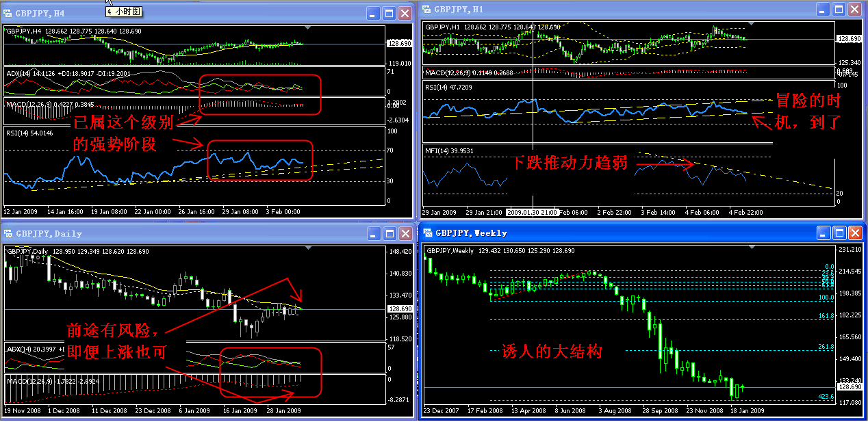Close the GBPJPY,H4 chart window
This screenshot has width=868, height=422.
tap(405, 12)
